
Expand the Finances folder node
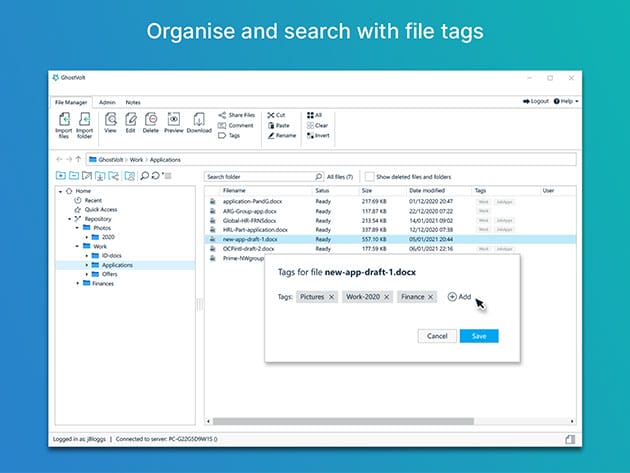[x=79, y=283]
